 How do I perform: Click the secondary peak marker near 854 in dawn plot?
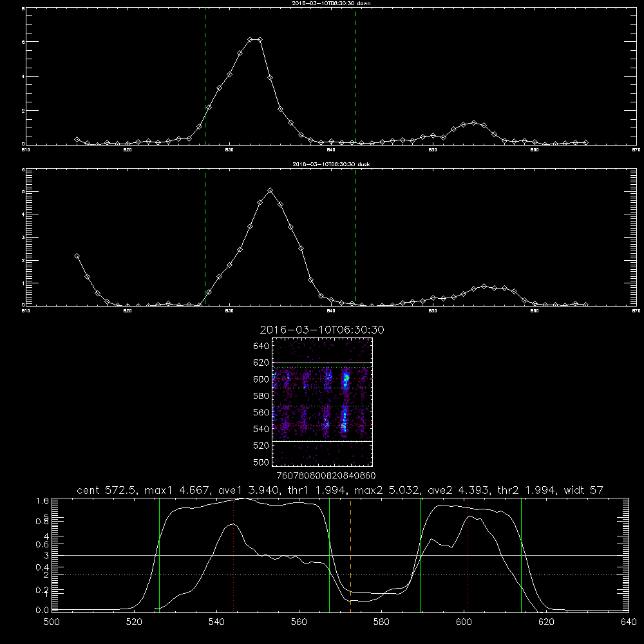coord(473,123)
